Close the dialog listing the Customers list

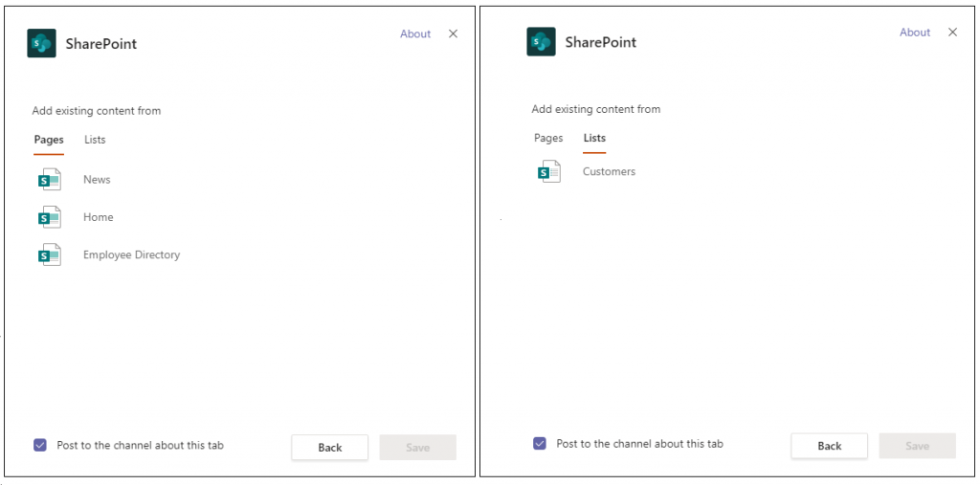tap(952, 33)
